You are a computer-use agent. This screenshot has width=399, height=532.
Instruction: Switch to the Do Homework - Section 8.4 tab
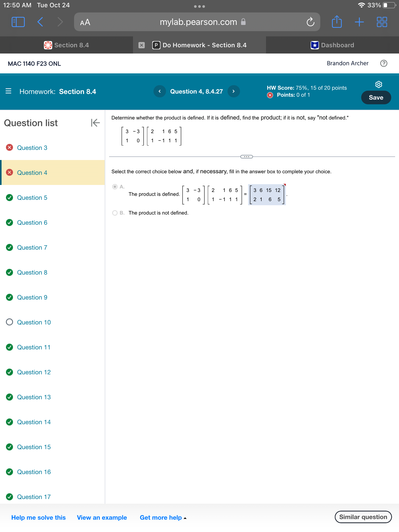(199, 45)
